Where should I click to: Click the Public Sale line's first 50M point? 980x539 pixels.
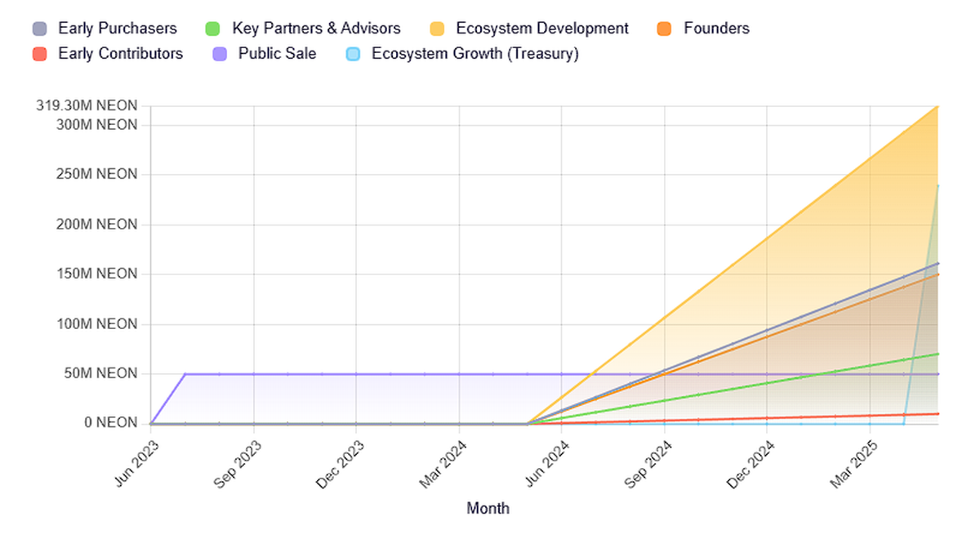coord(185,374)
